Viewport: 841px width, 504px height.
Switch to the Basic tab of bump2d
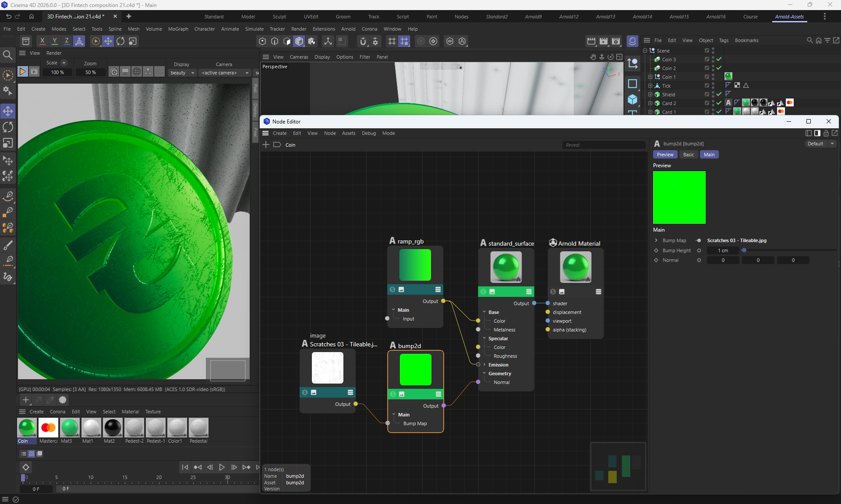[x=688, y=155]
